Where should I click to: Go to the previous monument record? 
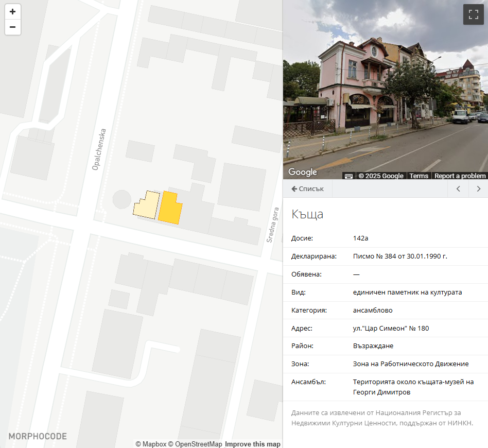458,189
